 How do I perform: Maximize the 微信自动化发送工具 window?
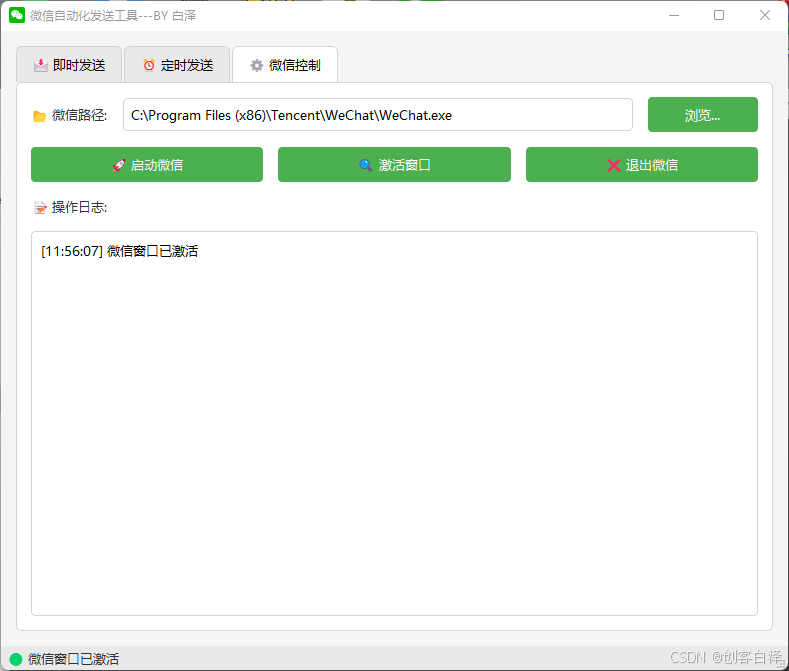719,15
